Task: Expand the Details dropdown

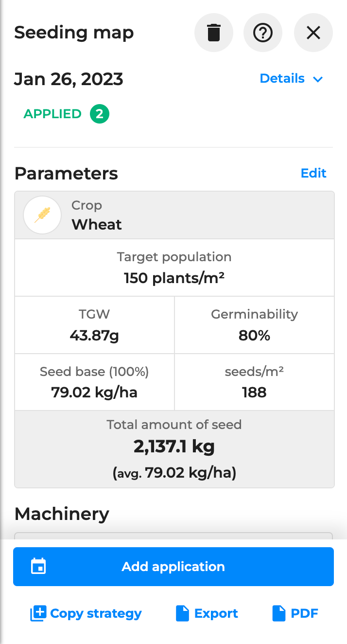Action: [292, 79]
